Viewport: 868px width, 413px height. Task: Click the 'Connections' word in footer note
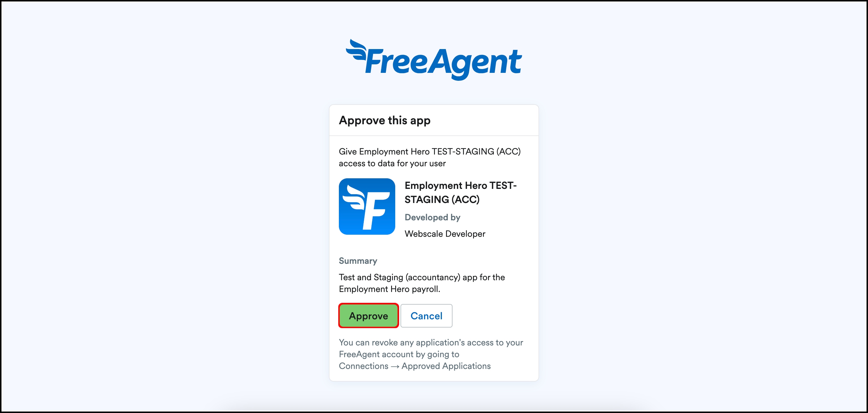coord(364,366)
